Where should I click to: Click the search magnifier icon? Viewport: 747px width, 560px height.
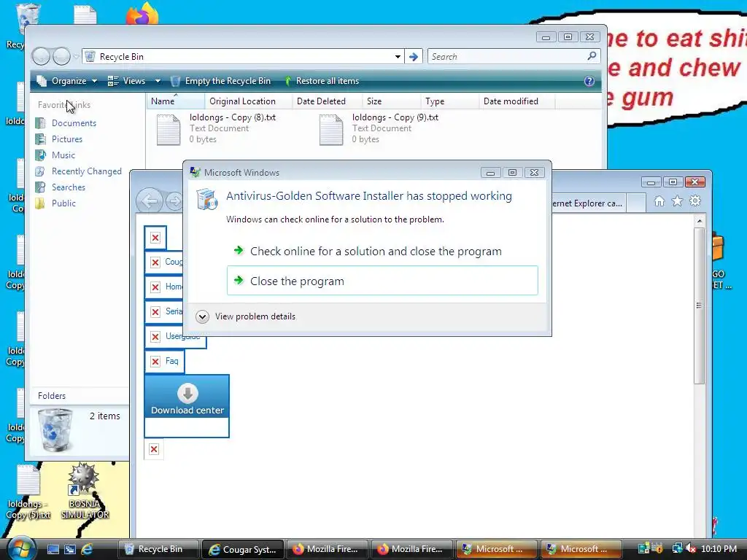click(x=592, y=56)
